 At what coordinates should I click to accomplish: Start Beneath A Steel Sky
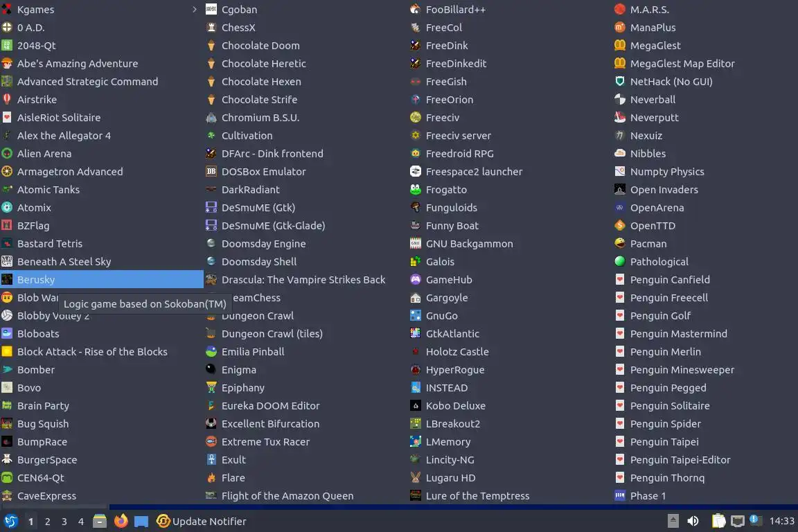[x=102, y=262]
